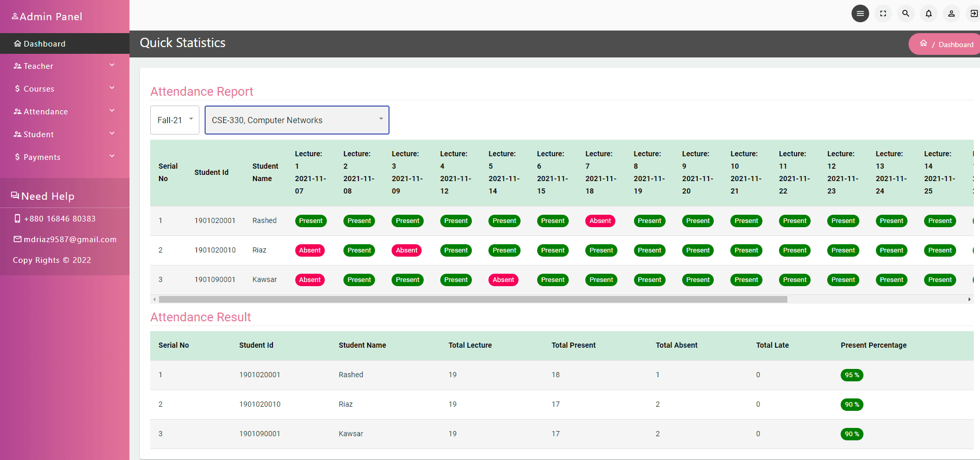
Task: Expand the Teacher menu chevron
Action: [112, 65]
